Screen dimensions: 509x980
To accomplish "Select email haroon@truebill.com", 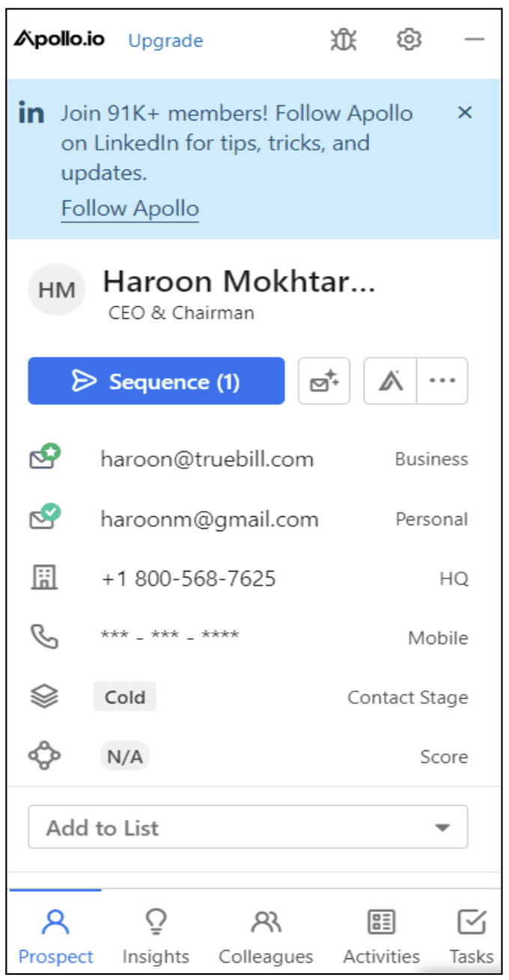I will point(207,459).
